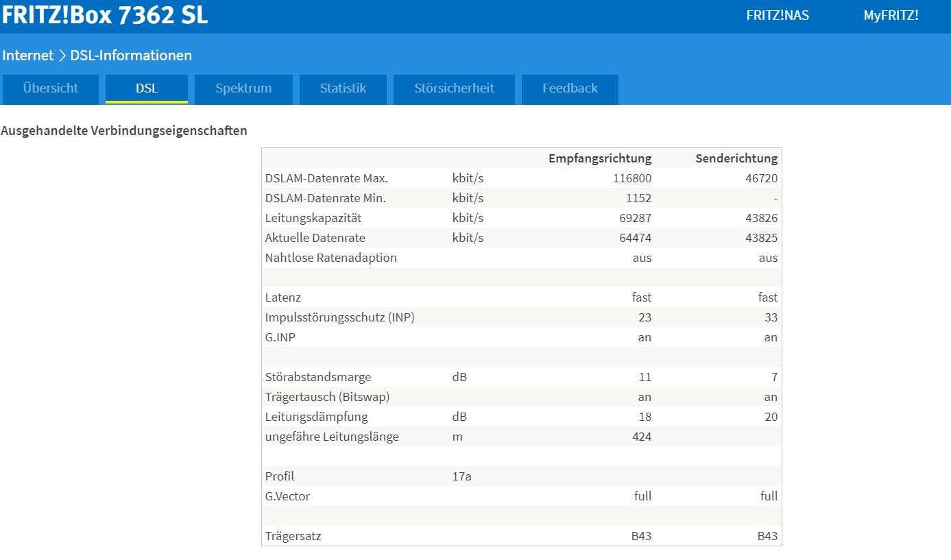The height and width of the screenshot is (560, 951).
Task: Click the value 46720 in table
Action: point(762,178)
